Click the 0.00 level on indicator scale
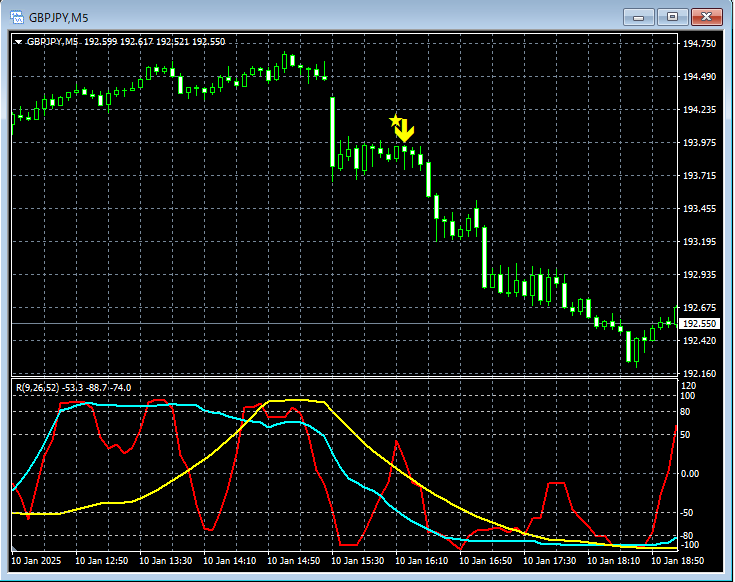 click(690, 473)
